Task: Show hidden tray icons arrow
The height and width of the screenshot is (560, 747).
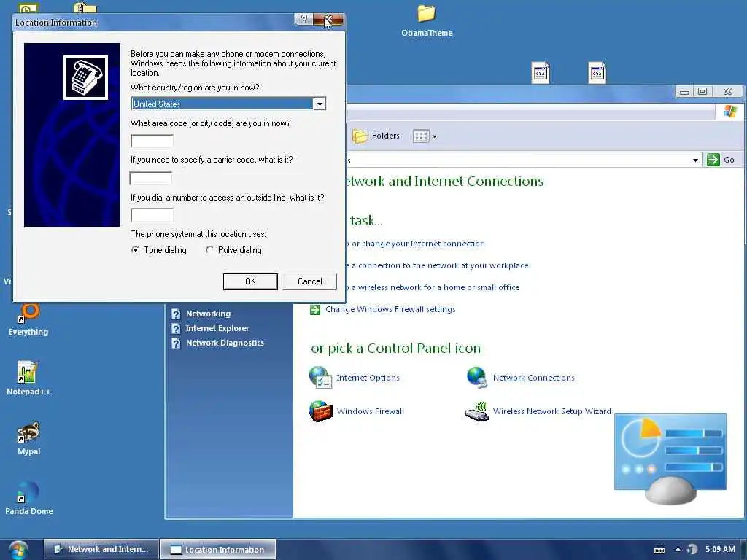Action: pos(678,549)
